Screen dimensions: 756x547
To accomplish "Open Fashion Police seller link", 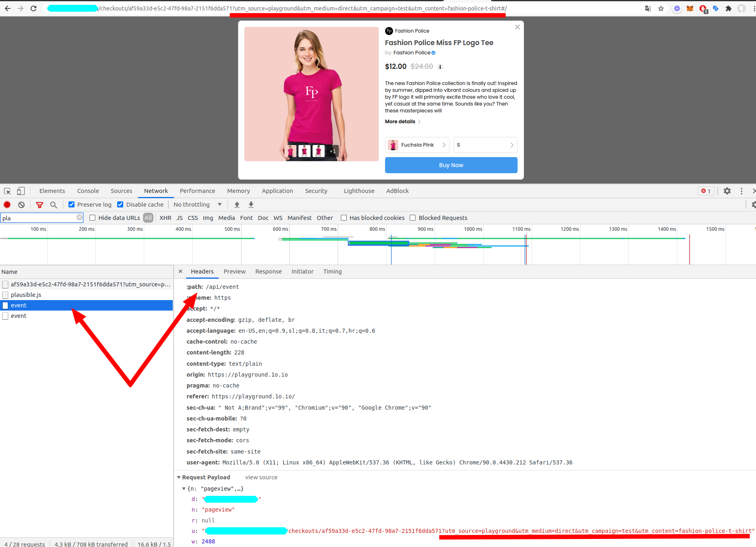I will (x=412, y=53).
